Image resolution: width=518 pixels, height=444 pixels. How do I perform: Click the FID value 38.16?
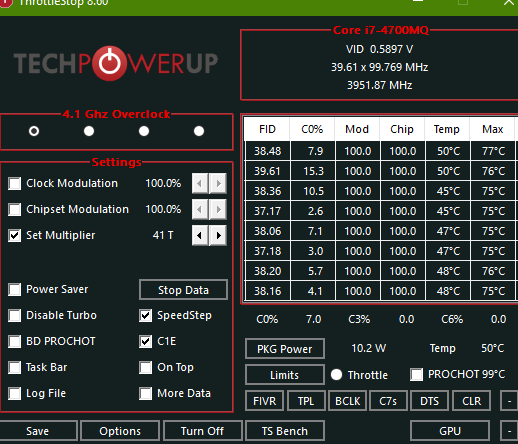(x=268, y=291)
